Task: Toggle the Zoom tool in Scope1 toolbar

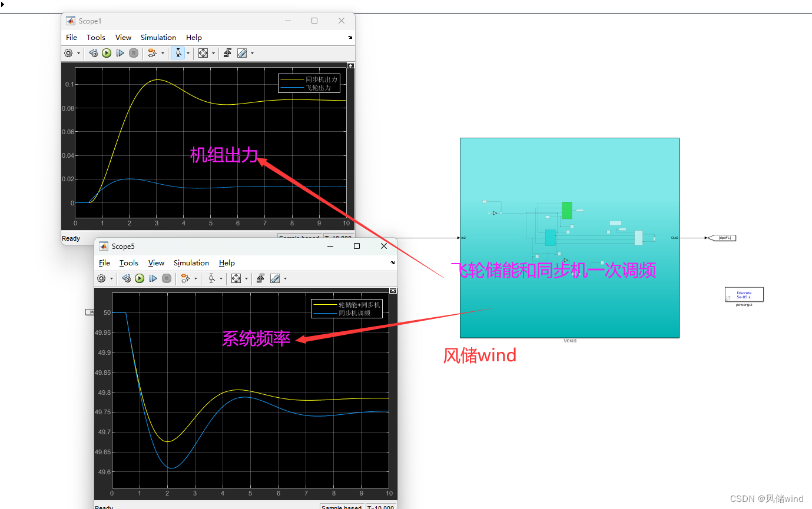Action: pyautogui.click(x=178, y=53)
